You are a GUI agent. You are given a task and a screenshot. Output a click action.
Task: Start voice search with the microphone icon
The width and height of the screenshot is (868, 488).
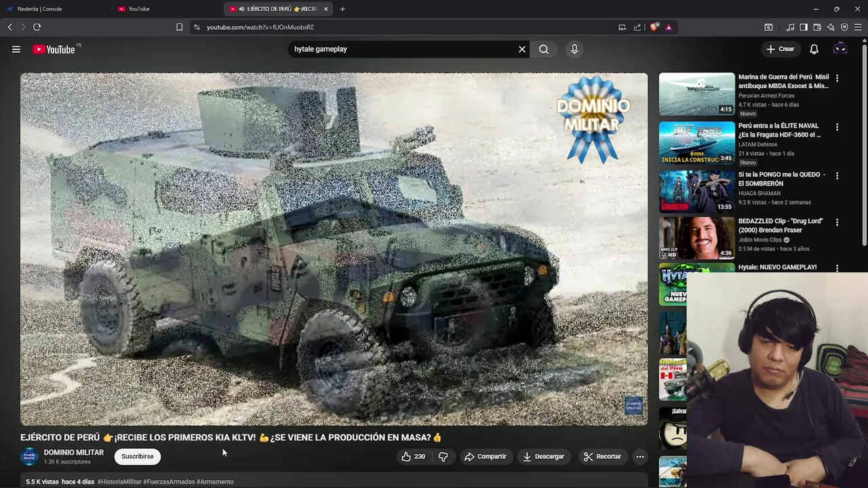(574, 49)
